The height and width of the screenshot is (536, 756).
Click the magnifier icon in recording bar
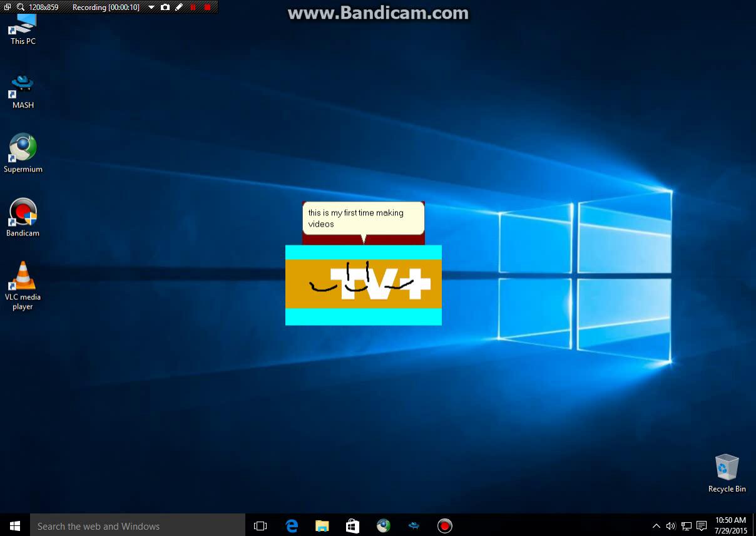21,8
